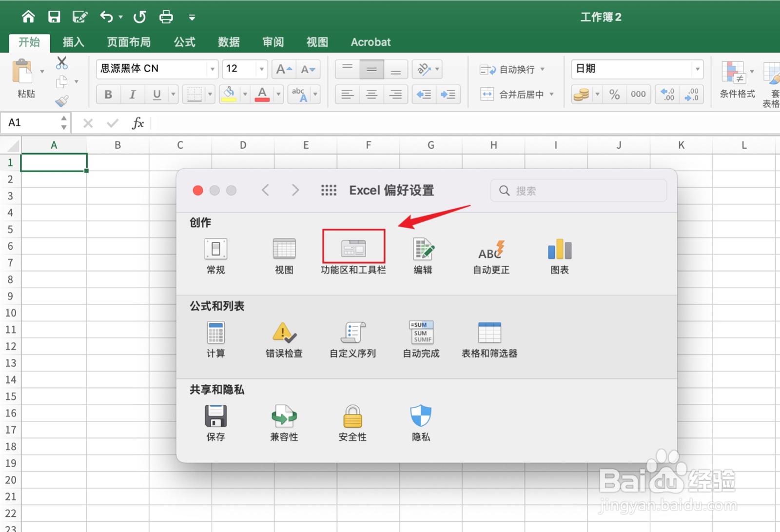Save the workbook with disk icon
This screenshot has width=780, height=532.
coord(54,17)
